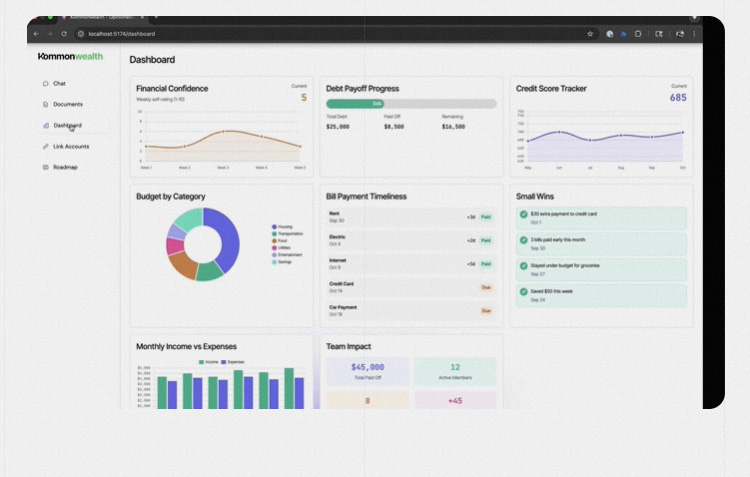Click the checkmark for 3 bills paid early
The height and width of the screenshot is (477, 750).
coord(523,240)
